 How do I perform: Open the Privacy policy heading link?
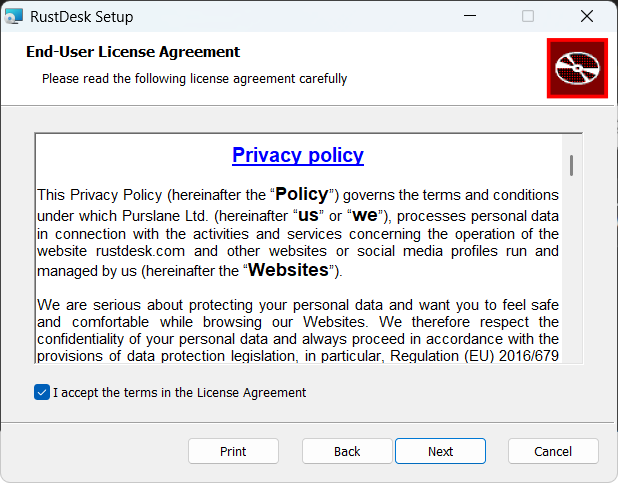point(298,155)
